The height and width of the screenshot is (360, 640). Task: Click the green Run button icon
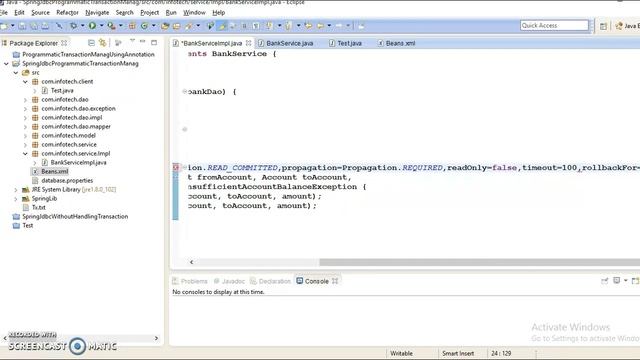click(93, 26)
